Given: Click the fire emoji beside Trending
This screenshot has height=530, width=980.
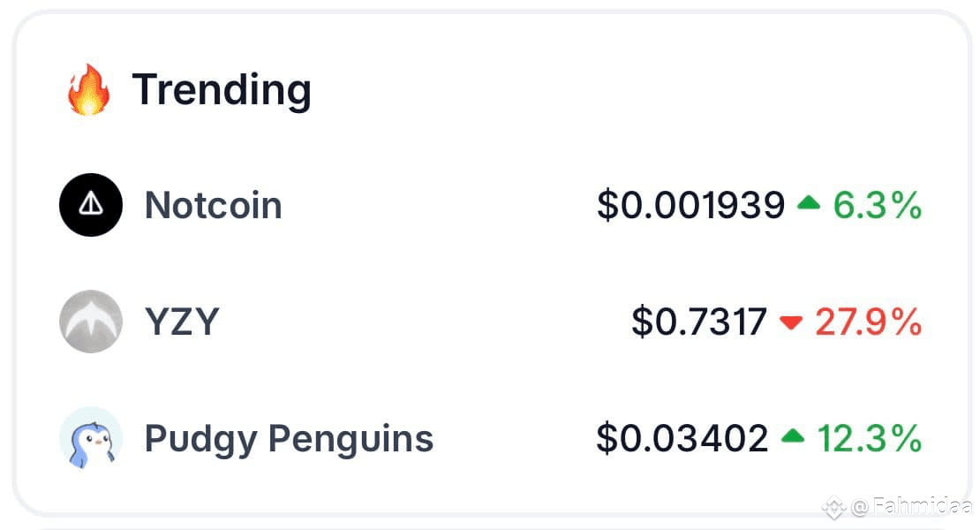Looking at the screenshot, I should pos(89,90).
